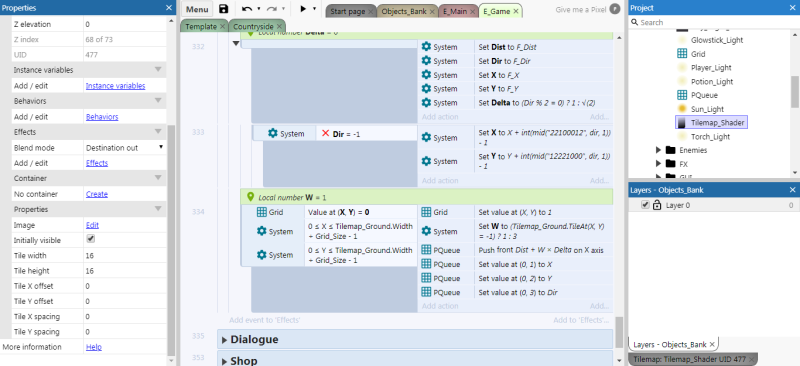This screenshot has width=800, height=366.
Task: Open the Menu button
Action: 196,9
